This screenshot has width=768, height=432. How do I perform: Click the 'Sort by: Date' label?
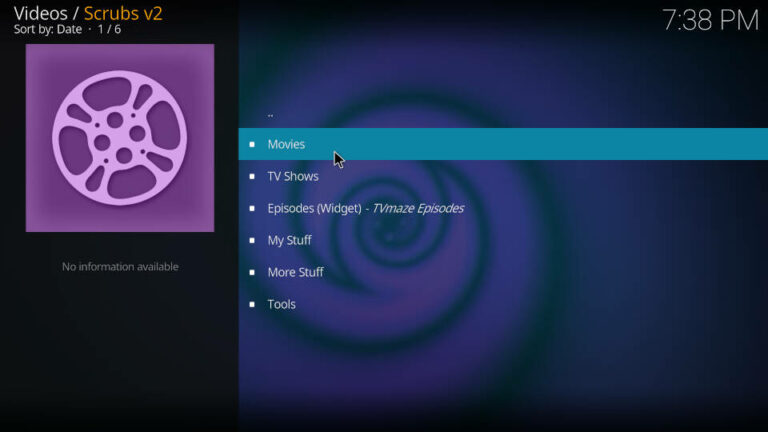[48, 29]
